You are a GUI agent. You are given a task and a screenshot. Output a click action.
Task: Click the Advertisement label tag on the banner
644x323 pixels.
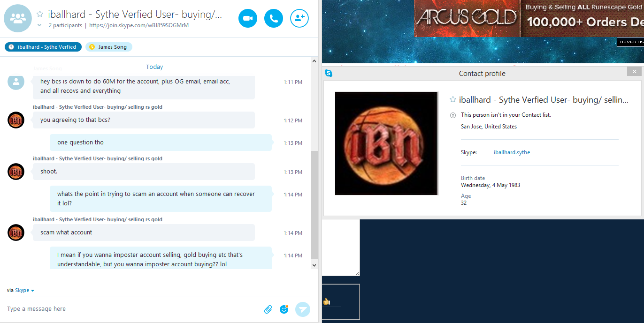pos(630,42)
